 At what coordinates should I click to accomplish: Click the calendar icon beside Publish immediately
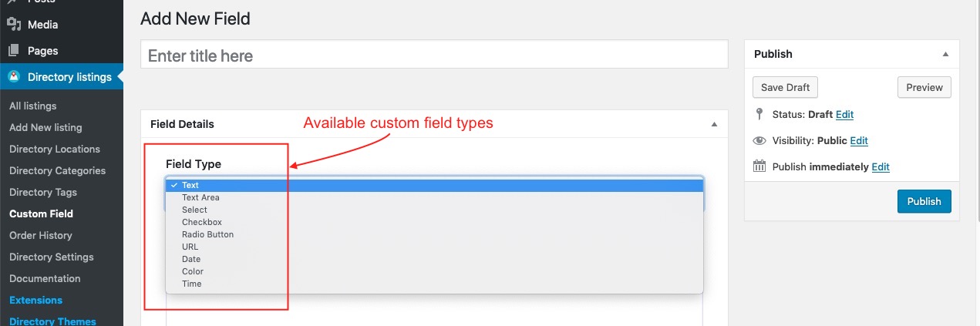759,166
